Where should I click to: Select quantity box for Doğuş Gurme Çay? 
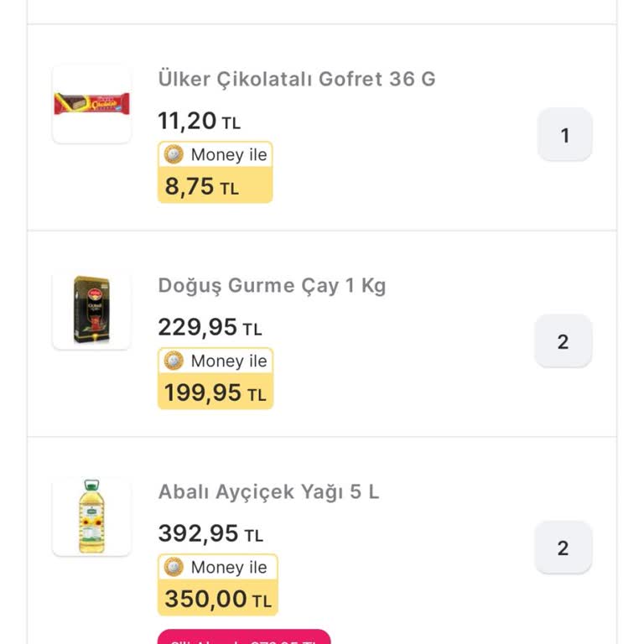[563, 341]
